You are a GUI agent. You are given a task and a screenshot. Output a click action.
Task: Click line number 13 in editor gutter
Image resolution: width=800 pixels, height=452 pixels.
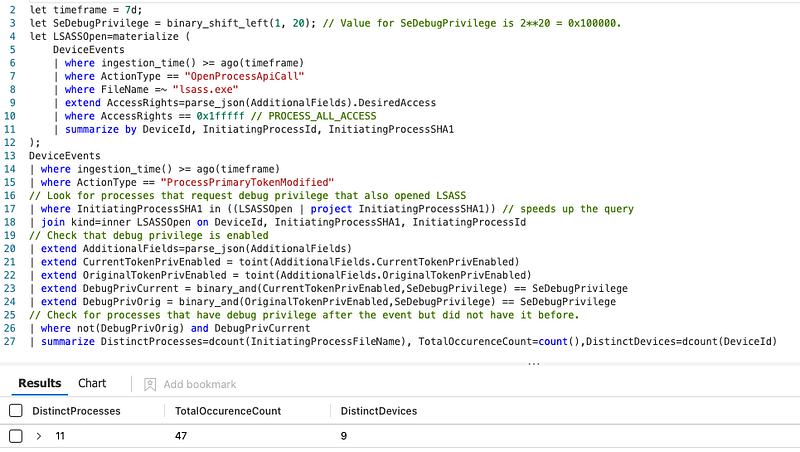[x=10, y=156]
